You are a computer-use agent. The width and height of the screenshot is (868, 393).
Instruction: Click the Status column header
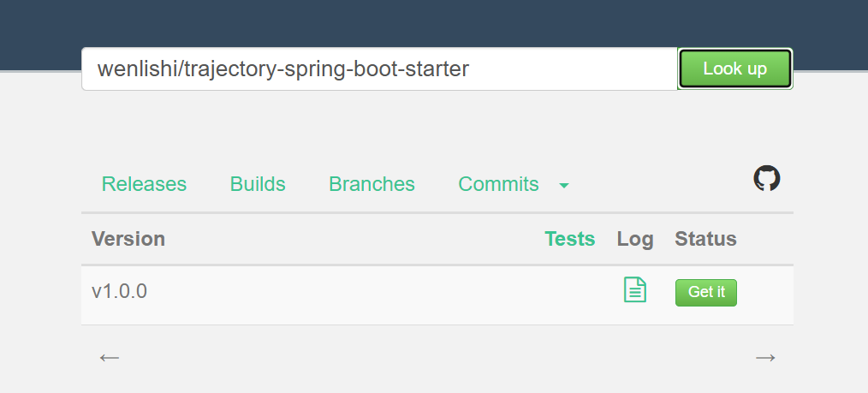tap(705, 239)
